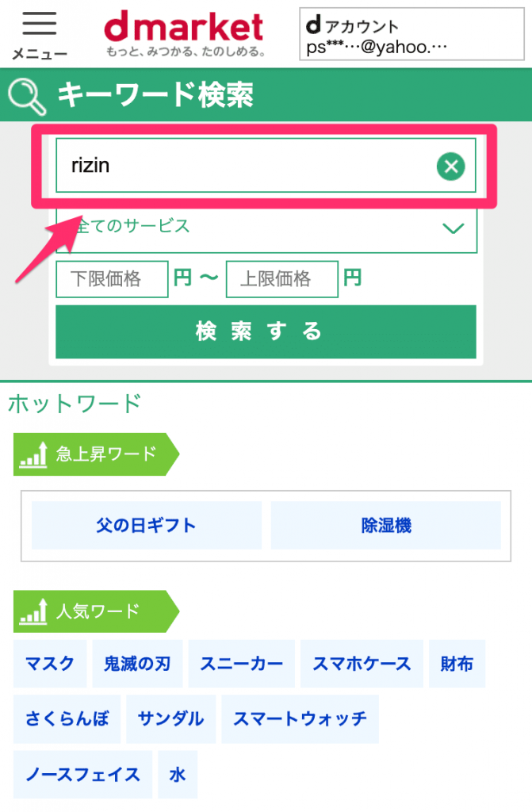This screenshot has height=812, width=532.
Task: Choose the スマホケース popular tag
Action: coord(362,664)
